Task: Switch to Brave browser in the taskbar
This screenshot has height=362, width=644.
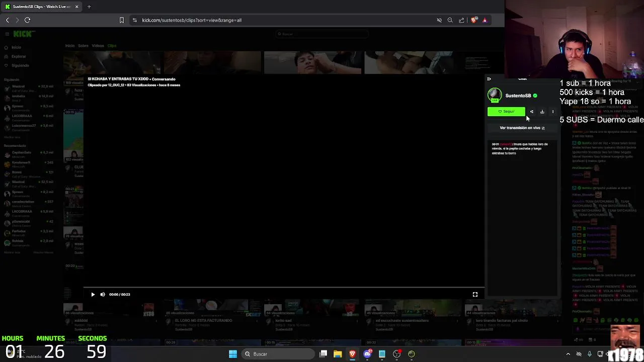Action: point(352,354)
